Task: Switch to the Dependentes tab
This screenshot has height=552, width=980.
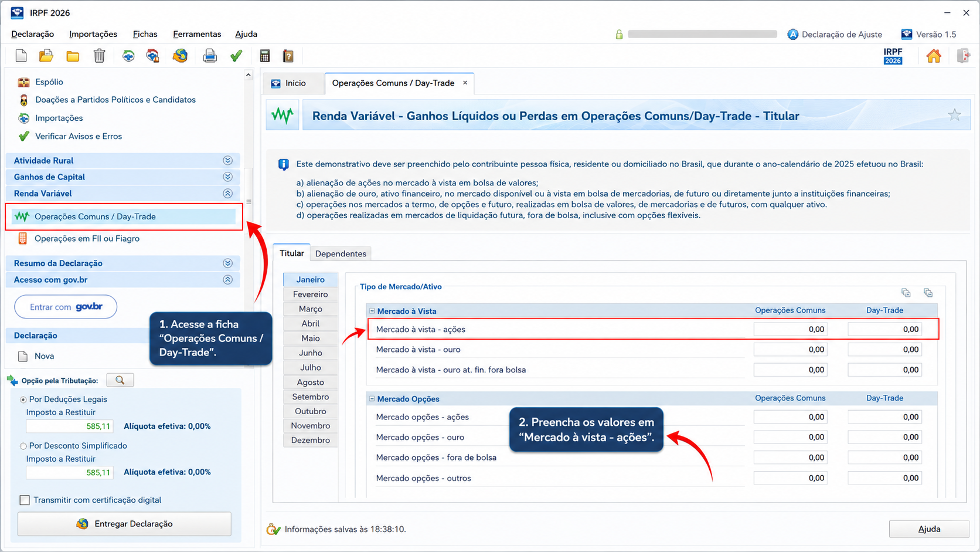Action: point(341,253)
